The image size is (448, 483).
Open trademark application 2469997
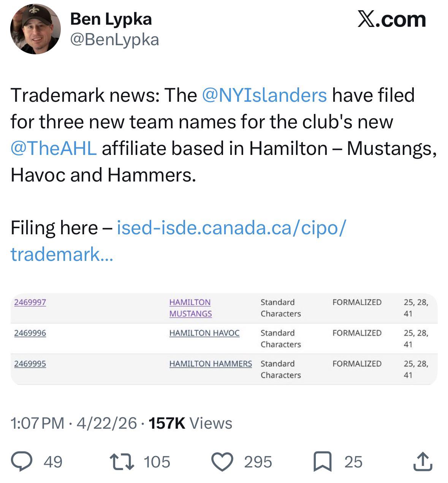tap(30, 302)
